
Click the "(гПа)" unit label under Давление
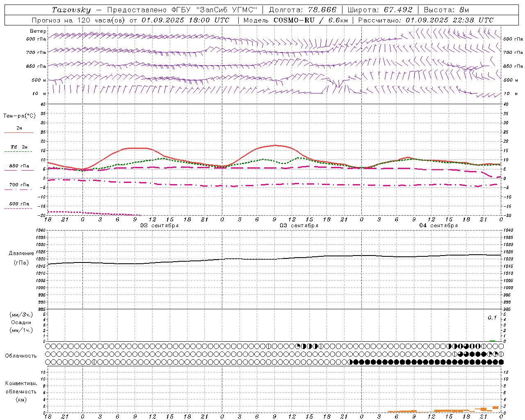pyautogui.click(x=21, y=263)
